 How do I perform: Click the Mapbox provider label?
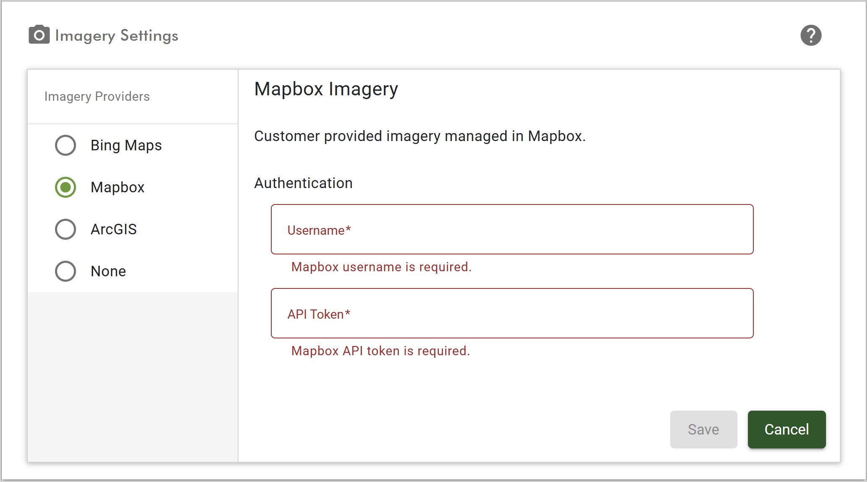tap(118, 187)
